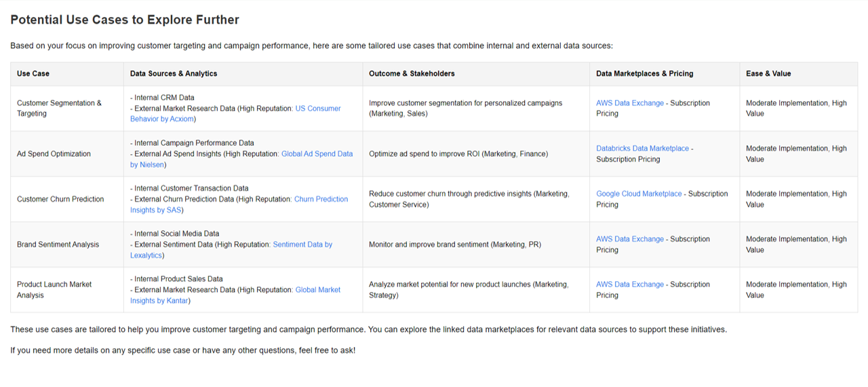868x387 pixels.
Task: Click the Potential Use Cases to Explore Further heading
Action: point(125,20)
